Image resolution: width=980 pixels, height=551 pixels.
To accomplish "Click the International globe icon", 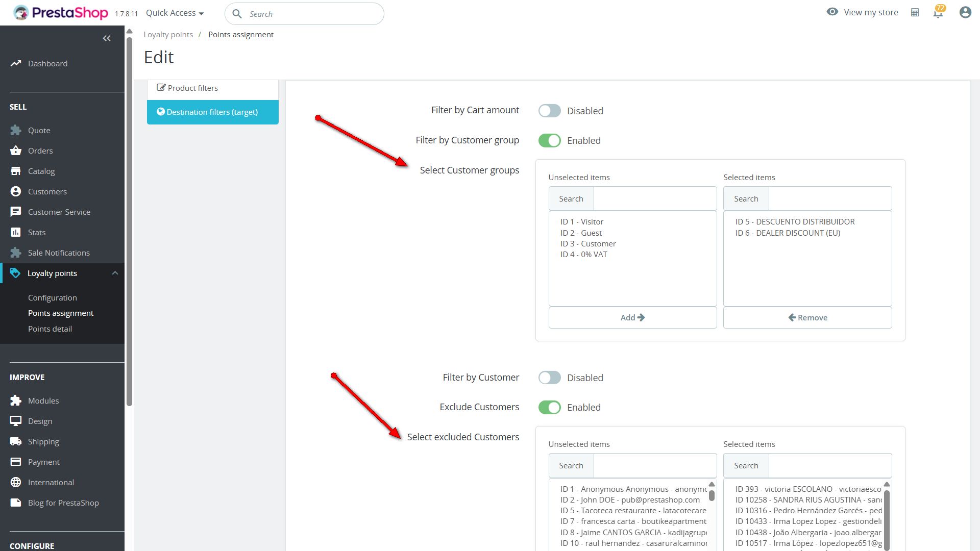I will 16,482.
